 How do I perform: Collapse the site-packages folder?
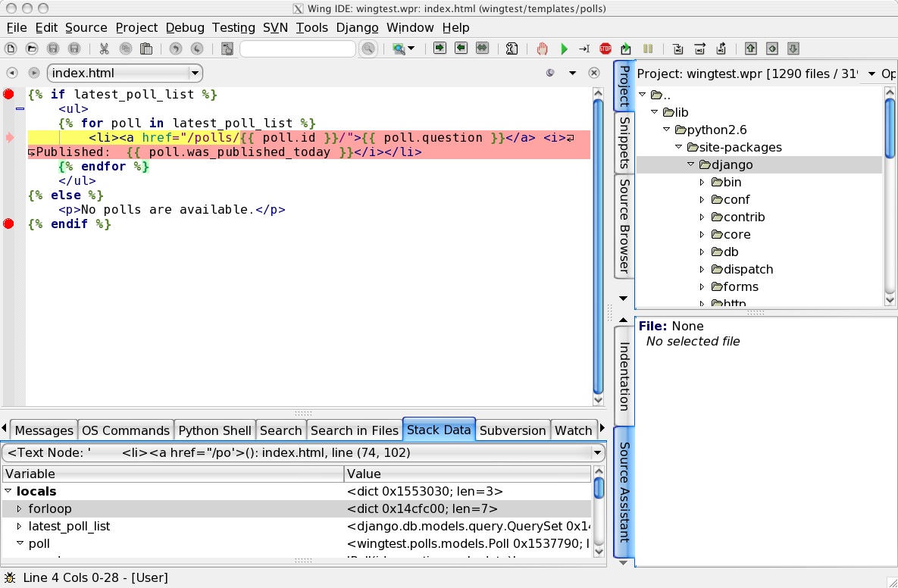(x=679, y=147)
